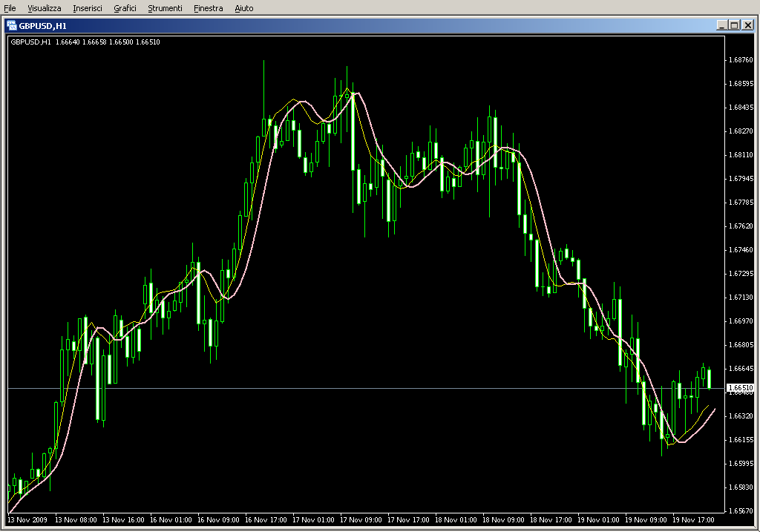Click the 1.67295 price axis label
Image resolution: width=760 pixels, height=532 pixels.
coord(741,274)
